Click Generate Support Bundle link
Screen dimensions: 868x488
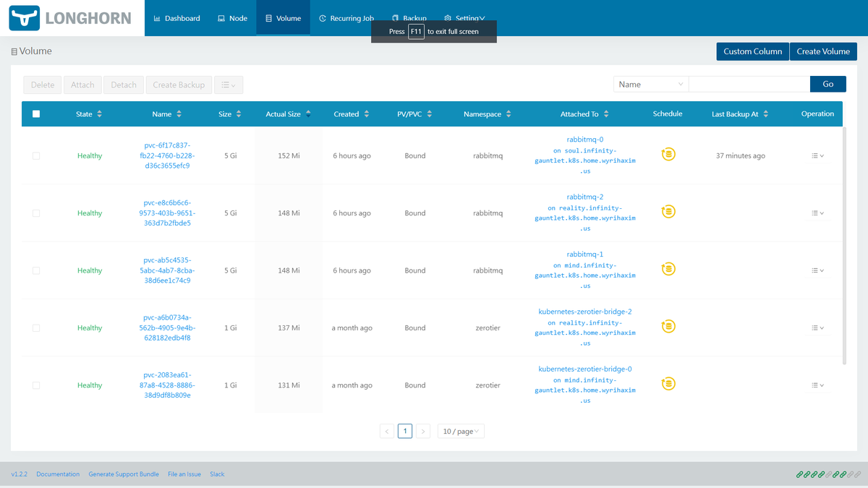click(124, 474)
